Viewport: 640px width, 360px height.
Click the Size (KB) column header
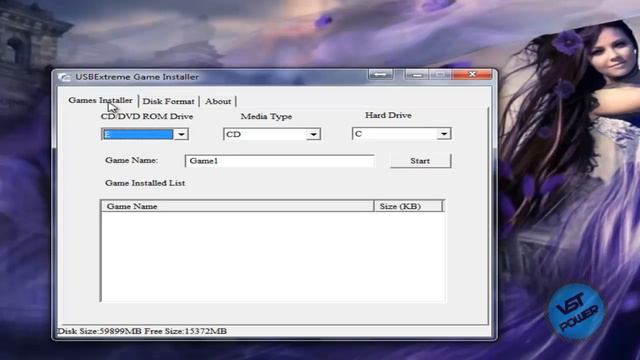point(408,206)
